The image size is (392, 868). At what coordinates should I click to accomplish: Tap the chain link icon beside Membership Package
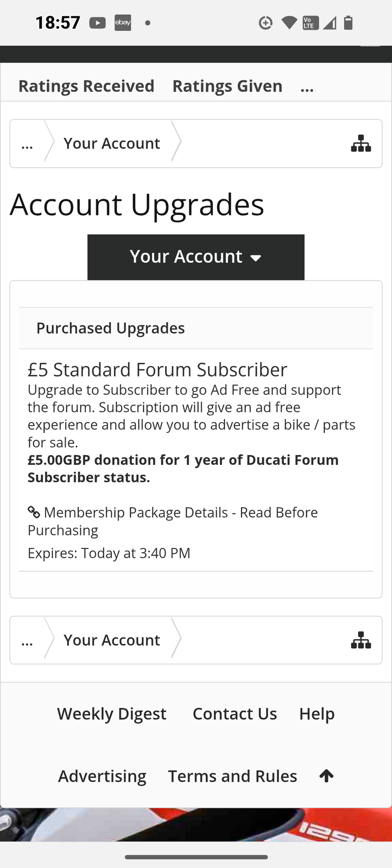pos(34,512)
